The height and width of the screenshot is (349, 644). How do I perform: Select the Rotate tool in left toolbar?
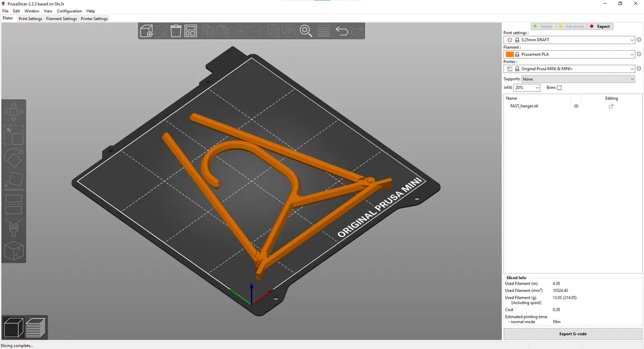pos(13,158)
